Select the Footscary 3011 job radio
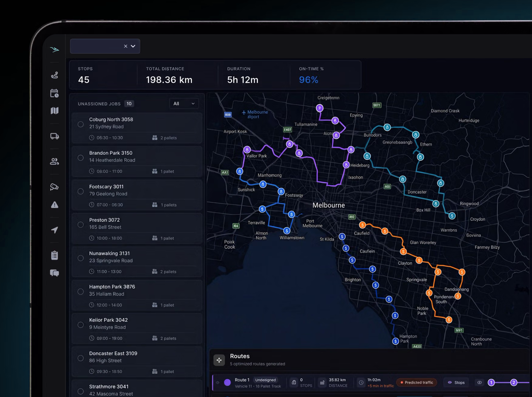The width and height of the screenshot is (532, 397). point(81,191)
